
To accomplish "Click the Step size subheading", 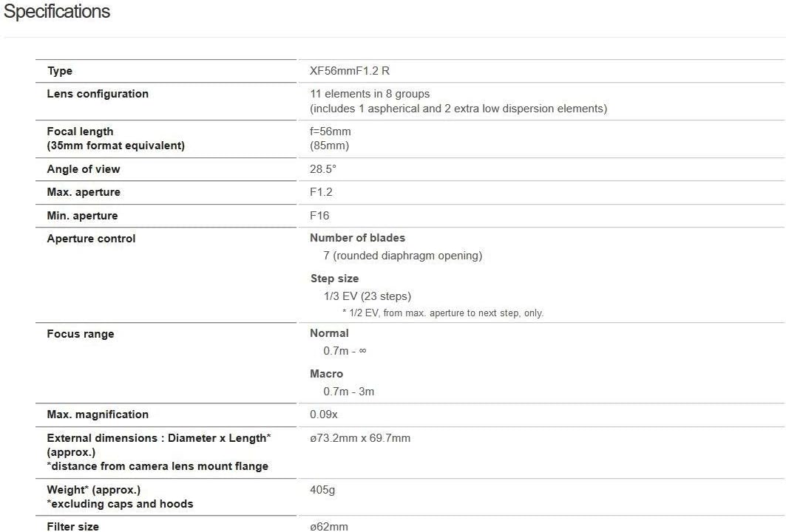I will (334, 279).
